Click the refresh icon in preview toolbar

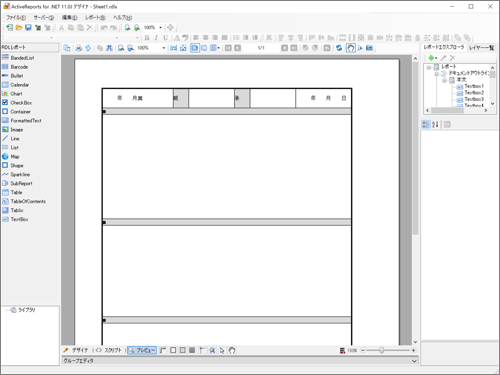click(339, 48)
